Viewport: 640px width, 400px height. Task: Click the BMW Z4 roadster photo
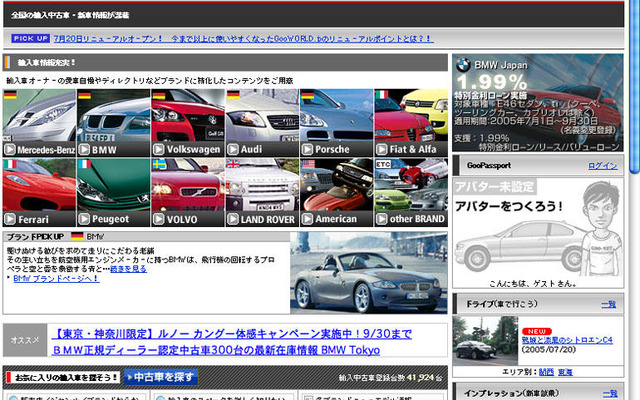point(369,273)
